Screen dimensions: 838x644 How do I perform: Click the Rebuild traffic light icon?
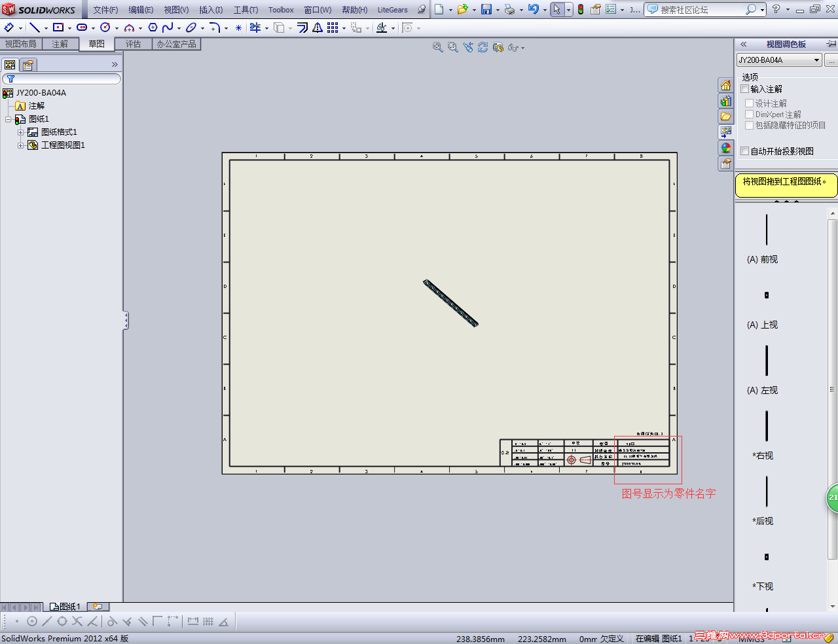581,9
